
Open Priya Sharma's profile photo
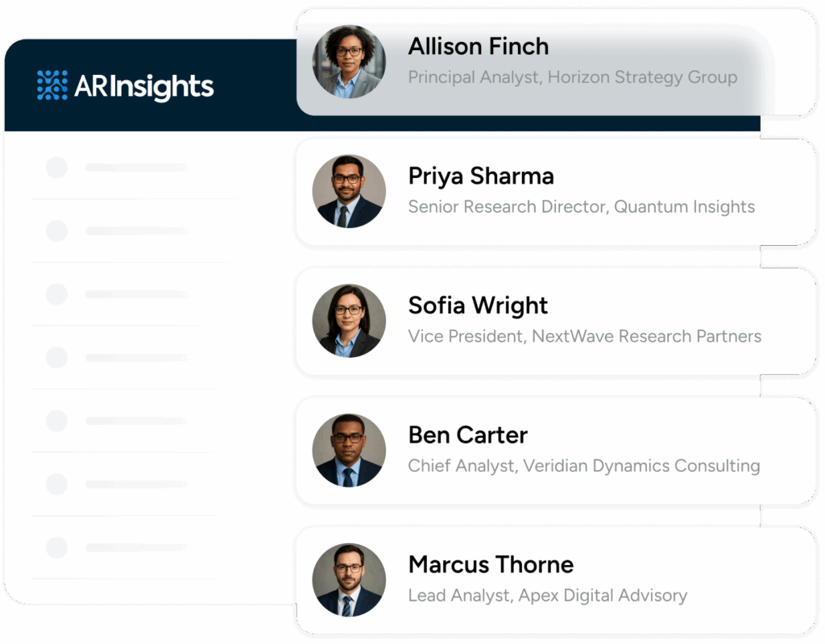349,191
